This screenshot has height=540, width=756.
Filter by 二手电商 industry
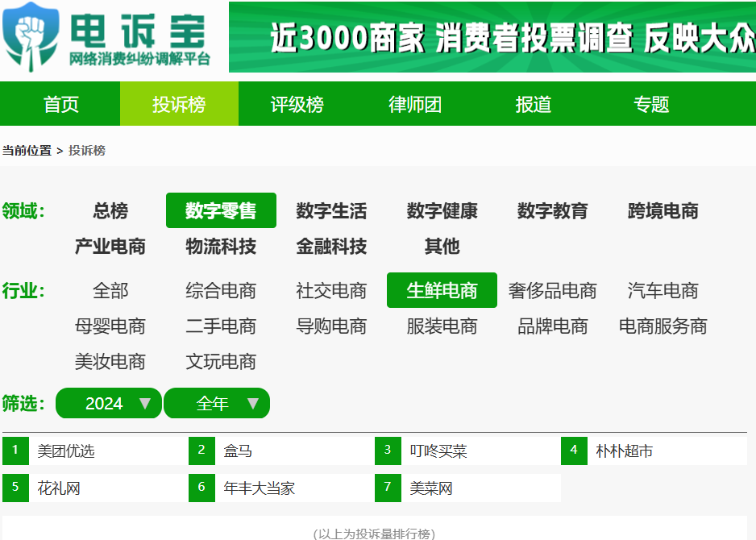point(221,326)
